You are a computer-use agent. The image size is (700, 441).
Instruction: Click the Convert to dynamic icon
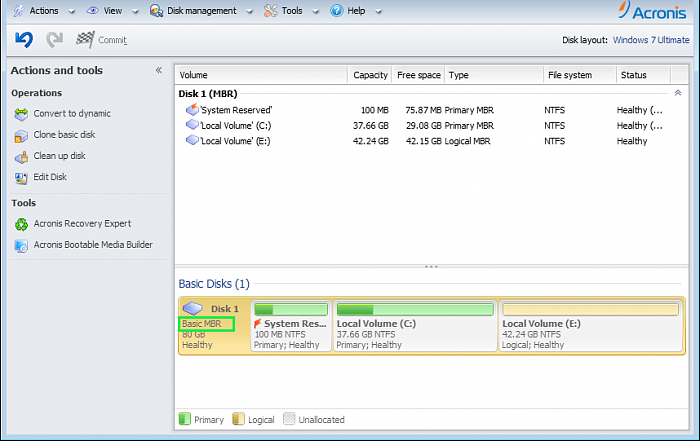(22, 114)
